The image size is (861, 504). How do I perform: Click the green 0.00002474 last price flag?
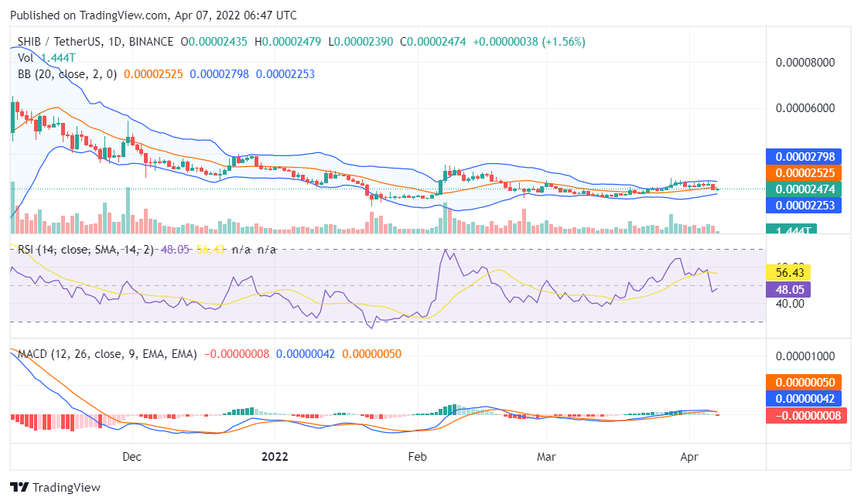point(806,189)
